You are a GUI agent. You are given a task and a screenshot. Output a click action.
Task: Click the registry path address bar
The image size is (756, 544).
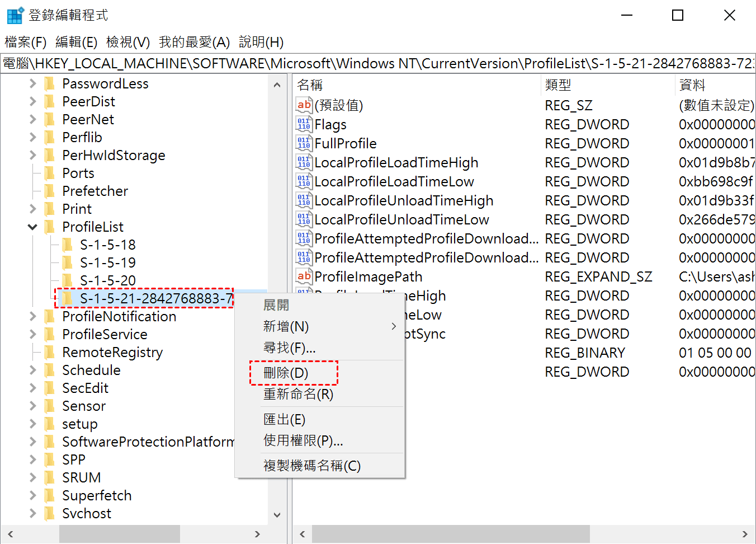[x=378, y=63]
